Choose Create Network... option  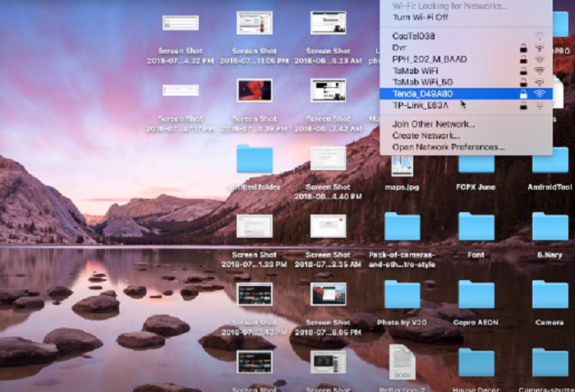(466, 136)
